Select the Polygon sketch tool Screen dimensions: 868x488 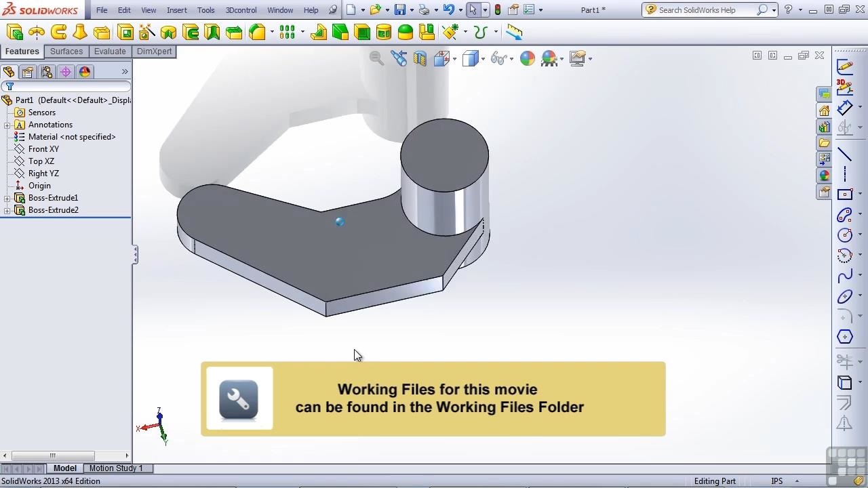844,337
